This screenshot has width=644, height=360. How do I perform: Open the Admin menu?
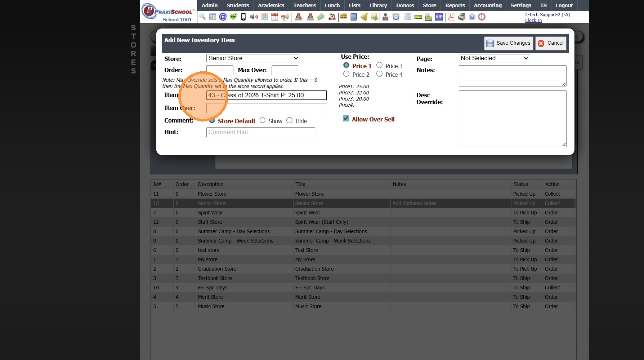coord(210,5)
